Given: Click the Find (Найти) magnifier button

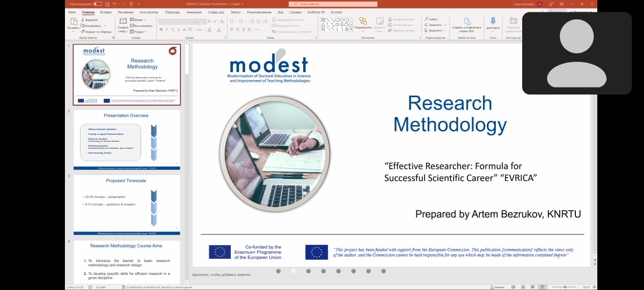Looking at the screenshot, I should pos(431,19).
